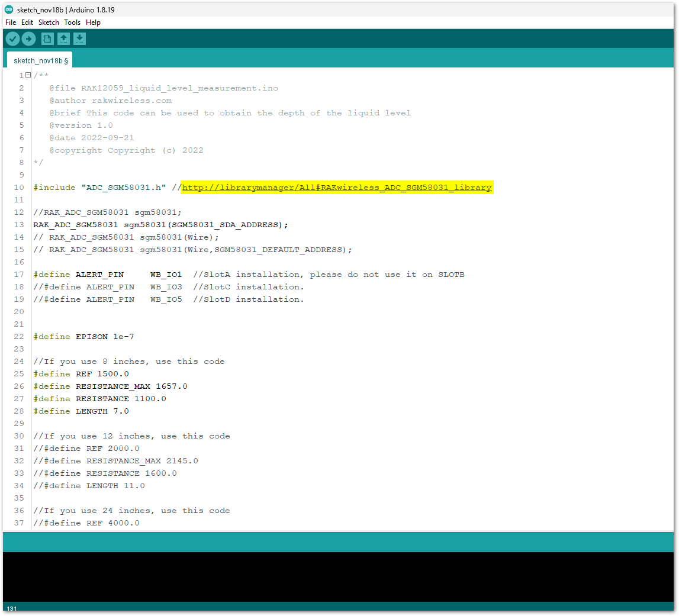Screen dimensions: 679x616
Task: Click the '12 inches' comment line
Action: [131, 436]
